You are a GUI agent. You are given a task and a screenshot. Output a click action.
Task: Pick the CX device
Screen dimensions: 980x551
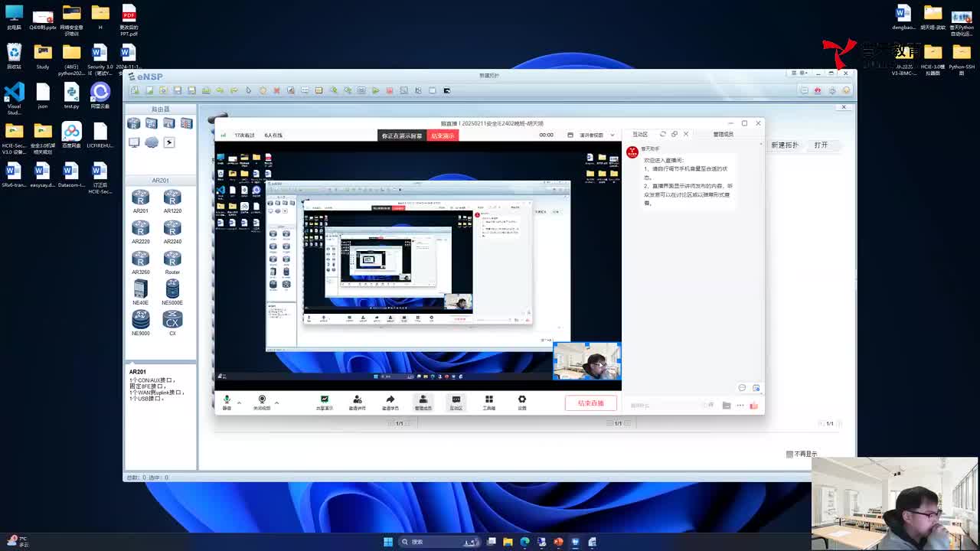tap(172, 324)
